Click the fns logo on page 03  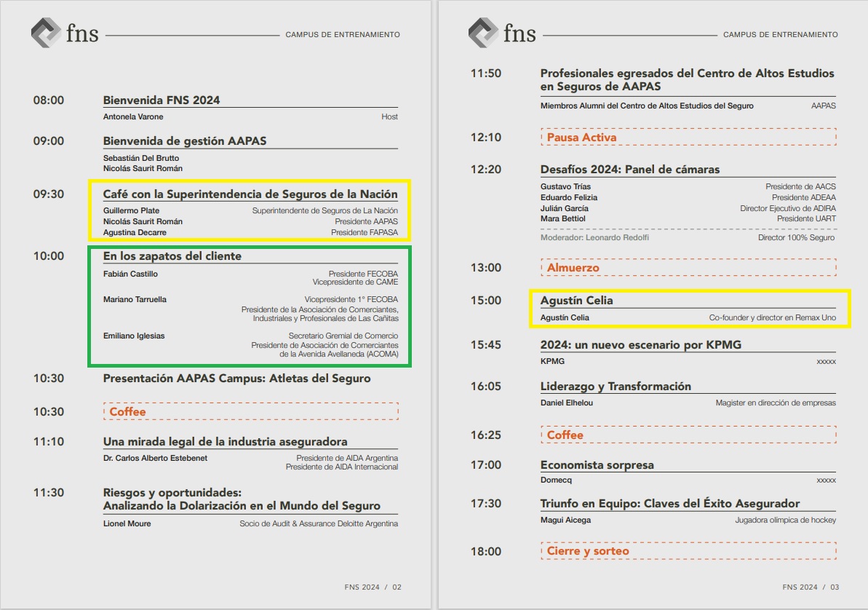[502, 33]
